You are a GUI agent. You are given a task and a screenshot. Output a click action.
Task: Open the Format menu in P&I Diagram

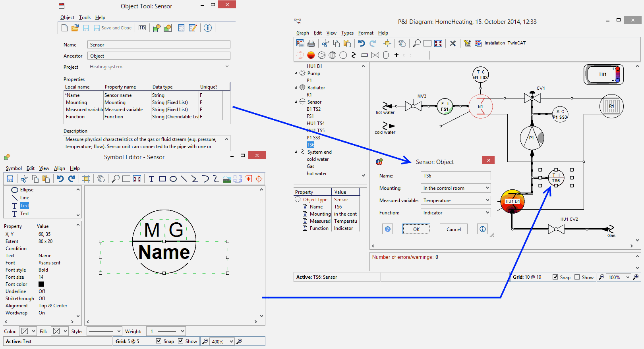[366, 33]
